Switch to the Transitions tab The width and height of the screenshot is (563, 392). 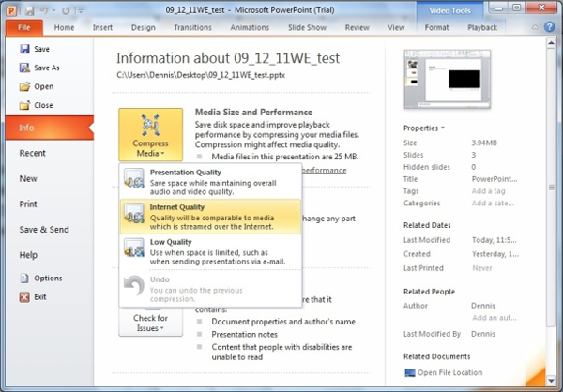point(192,27)
